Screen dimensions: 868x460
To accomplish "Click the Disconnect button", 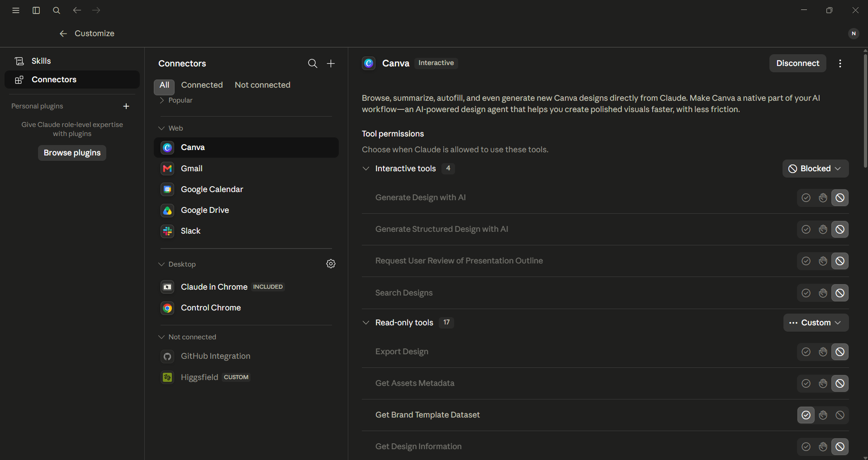I will point(798,63).
